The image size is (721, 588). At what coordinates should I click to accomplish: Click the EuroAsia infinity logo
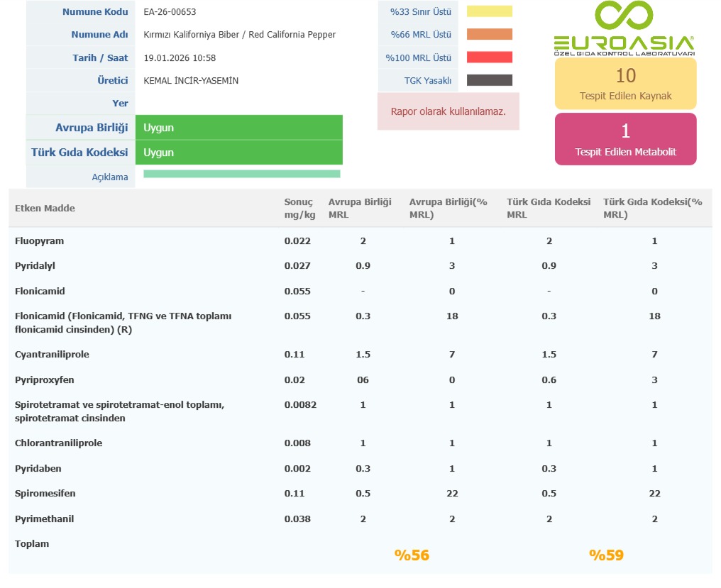pyautogui.click(x=623, y=17)
